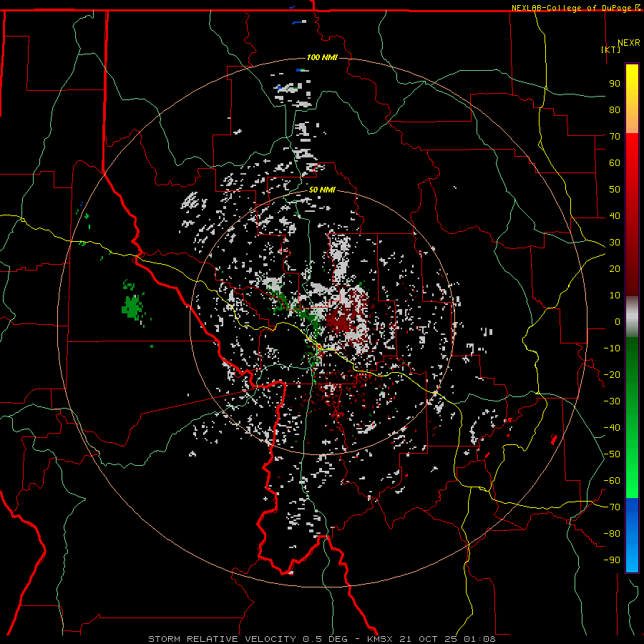644x644 pixels.
Task: Click the 0.5 DEG elevation text
Action: [x=325, y=639]
